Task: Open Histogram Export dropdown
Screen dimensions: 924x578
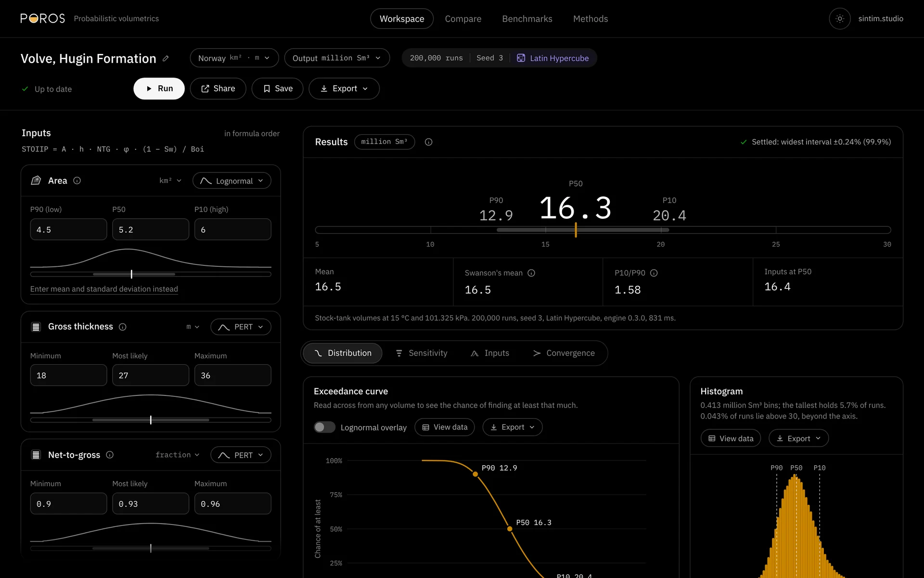Action: tap(798, 438)
